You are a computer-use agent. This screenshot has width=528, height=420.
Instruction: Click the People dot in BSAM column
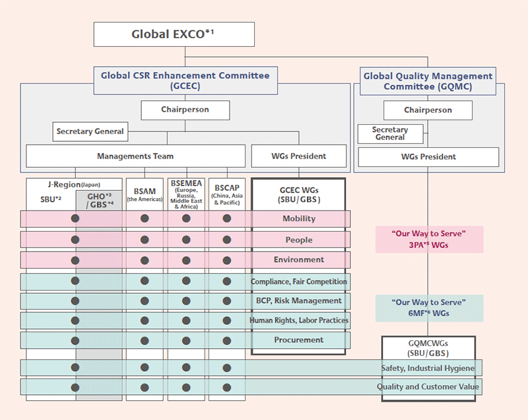tap(145, 240)
